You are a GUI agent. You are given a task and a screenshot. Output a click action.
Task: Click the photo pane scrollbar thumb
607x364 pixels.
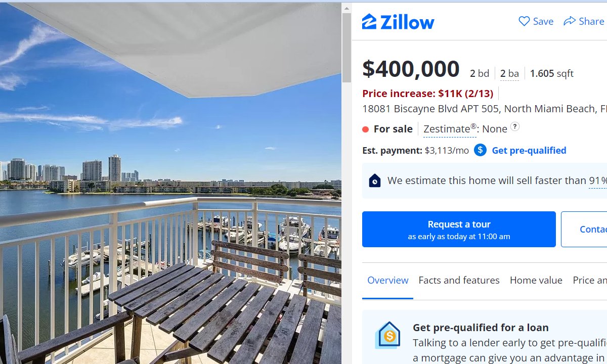pyautogui.click(x=346, y=48)
